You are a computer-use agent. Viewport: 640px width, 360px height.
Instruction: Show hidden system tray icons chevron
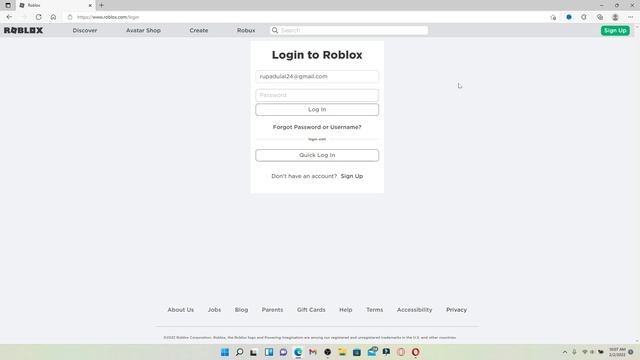[565, 352]
